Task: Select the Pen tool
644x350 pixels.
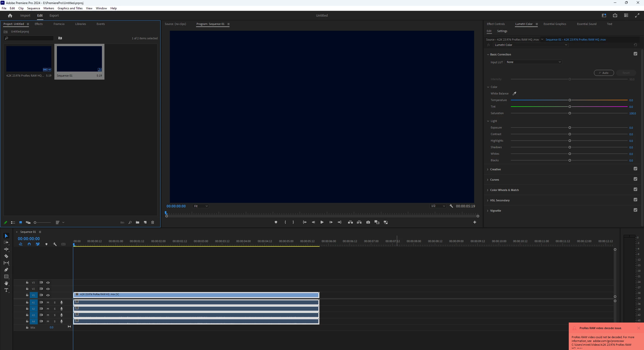Action: click(6, 270)
